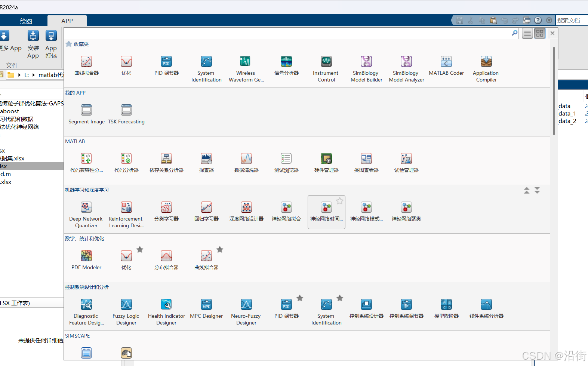The height and width of the screenshot is (366, 588).
Task: Open the 硬件管理器 app
Action: click(x=326, y=163)
